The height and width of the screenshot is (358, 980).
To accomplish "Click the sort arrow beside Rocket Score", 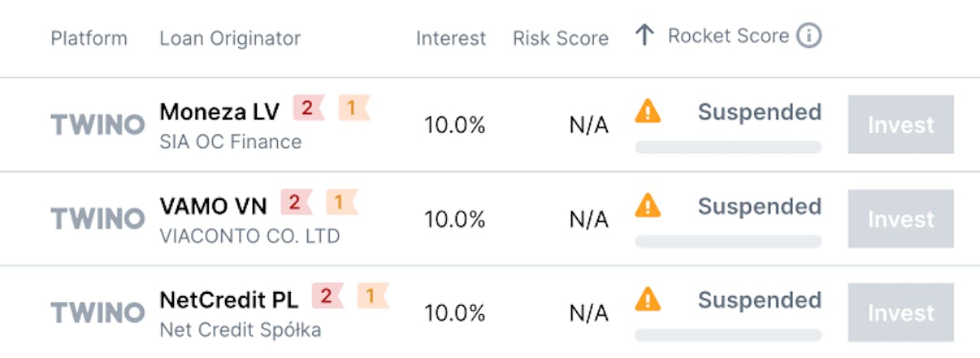I will 644,36.
